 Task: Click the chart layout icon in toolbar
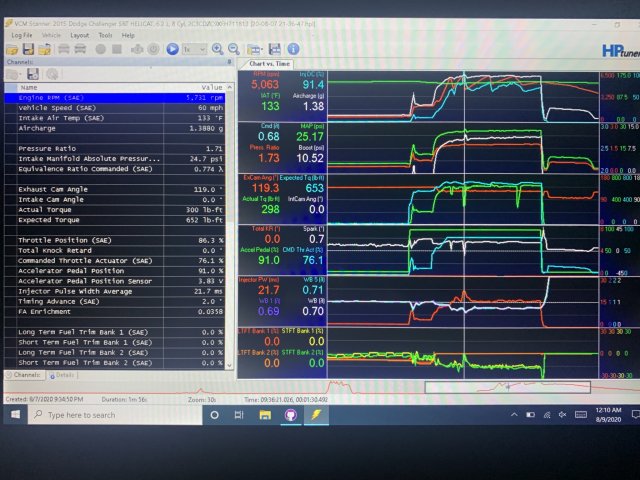tap(255, 49)
